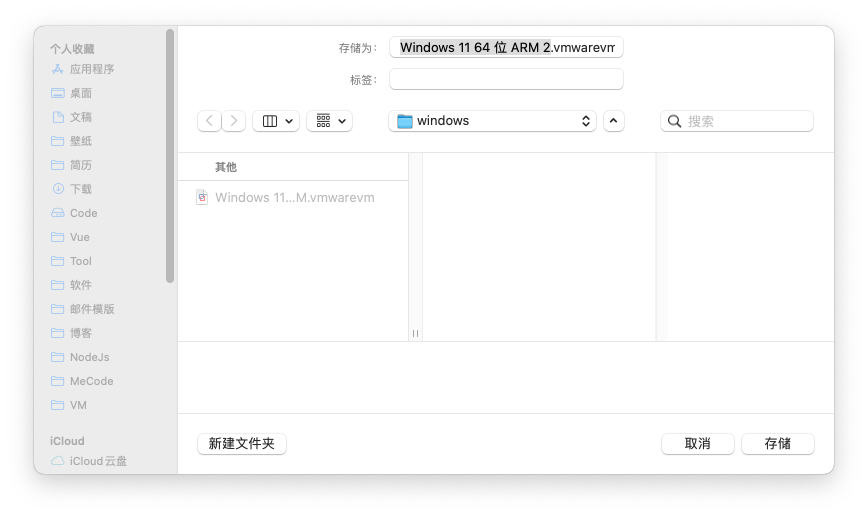The image size is (868, 516).
Task: Select the Tool folder in sidebar
Action: 81,261
